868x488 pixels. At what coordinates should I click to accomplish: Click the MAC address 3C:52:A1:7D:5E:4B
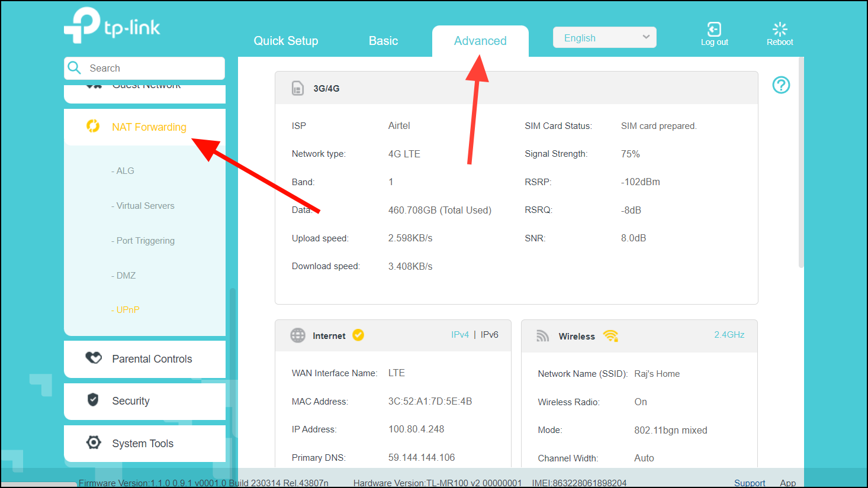(430, 402)
